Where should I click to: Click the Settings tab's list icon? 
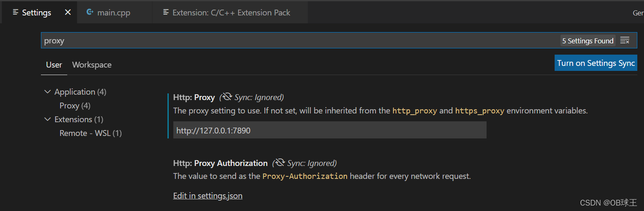15,13
